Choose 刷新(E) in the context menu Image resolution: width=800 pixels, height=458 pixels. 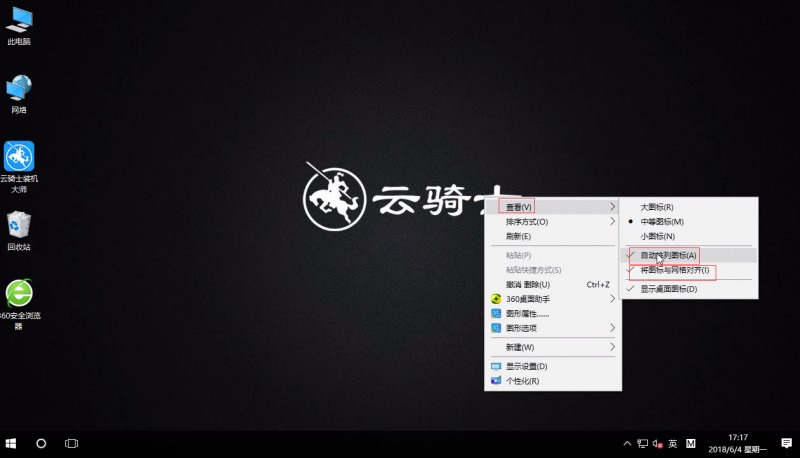(x=552, y=237)
